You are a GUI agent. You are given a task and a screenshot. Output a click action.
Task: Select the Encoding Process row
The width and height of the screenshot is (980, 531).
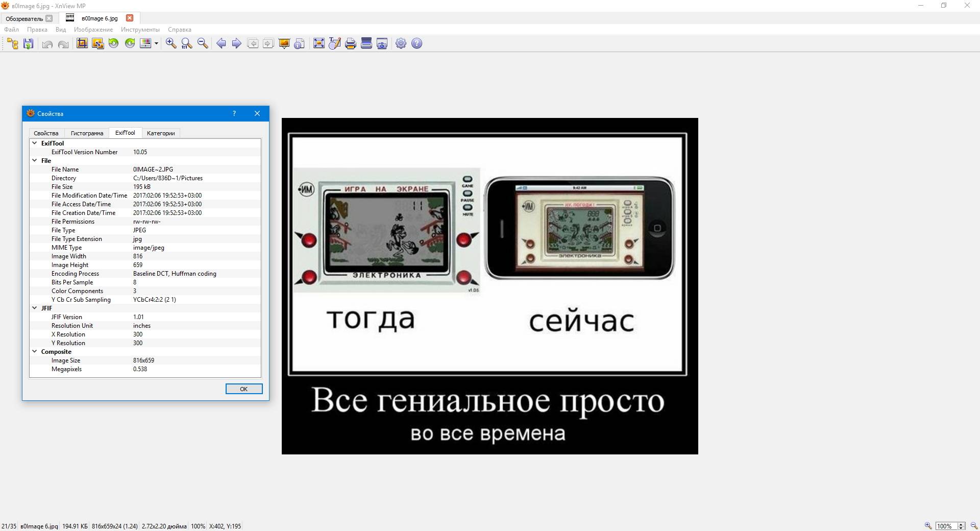coord(145,274)
